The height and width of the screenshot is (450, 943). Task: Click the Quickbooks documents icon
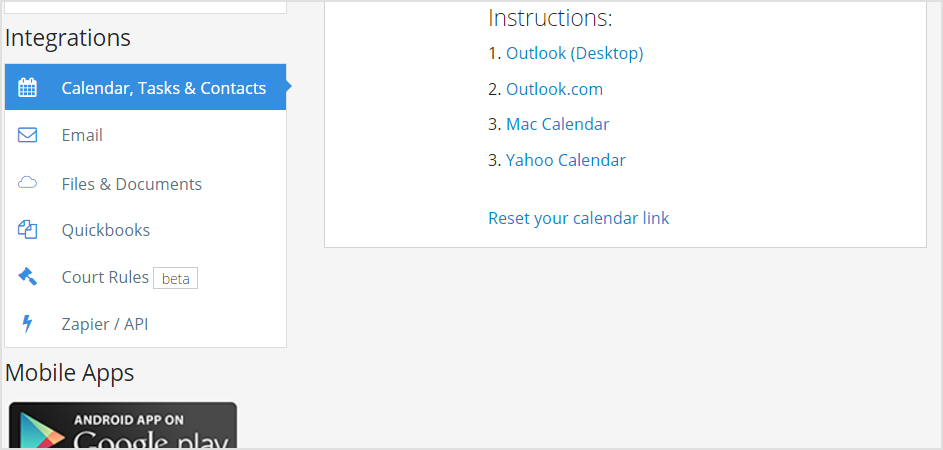28,230
